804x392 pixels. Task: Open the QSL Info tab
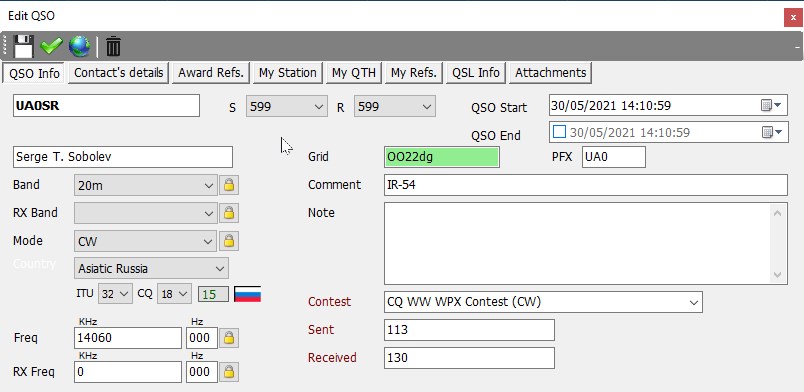475,73
